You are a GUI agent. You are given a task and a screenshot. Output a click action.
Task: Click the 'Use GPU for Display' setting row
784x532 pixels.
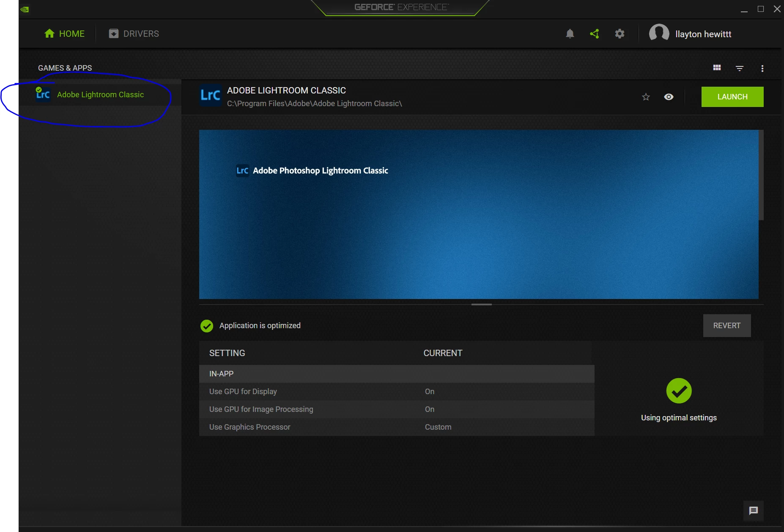pyautogui.click(x=397, y=392)
